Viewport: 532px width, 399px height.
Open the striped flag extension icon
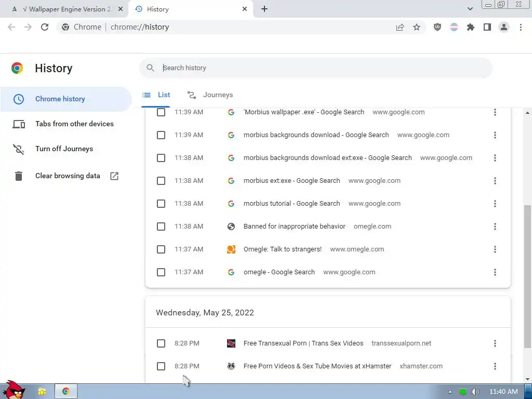454,27
